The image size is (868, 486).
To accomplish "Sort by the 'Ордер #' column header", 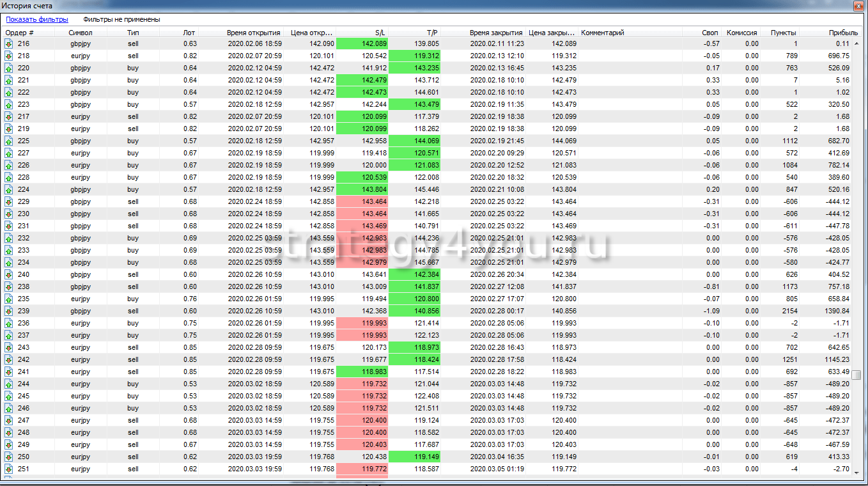I will tap(20, 32).
